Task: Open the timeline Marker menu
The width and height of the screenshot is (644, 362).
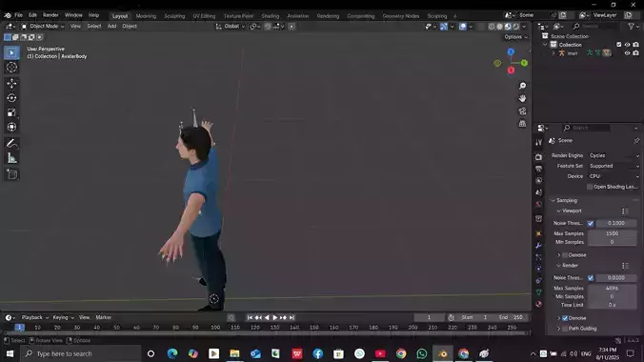Action: (x=104, y=317)
